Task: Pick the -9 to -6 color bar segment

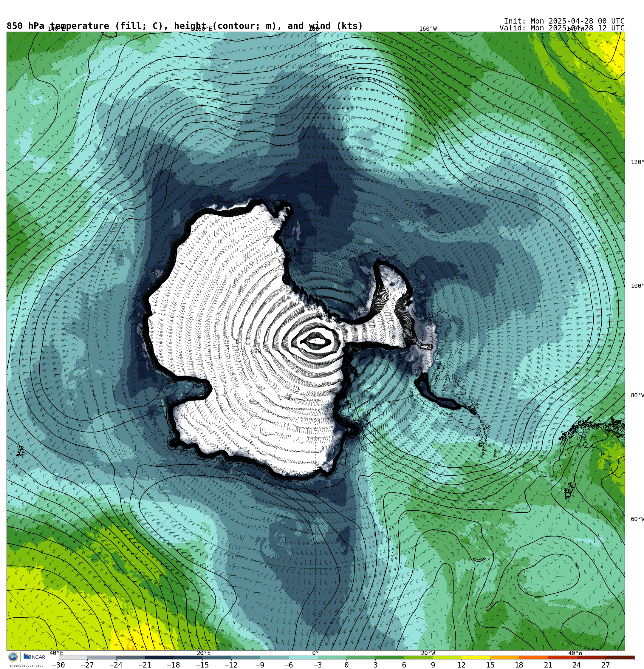Action: (x=274, y=657)
